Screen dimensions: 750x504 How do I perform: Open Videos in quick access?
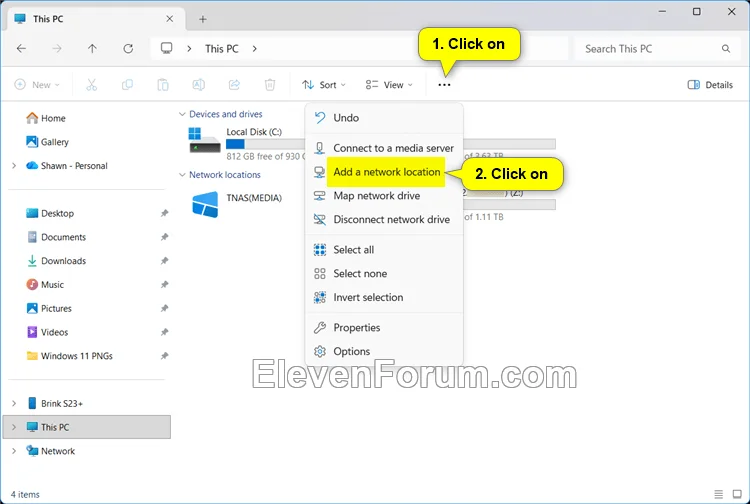tap(47, 332)
